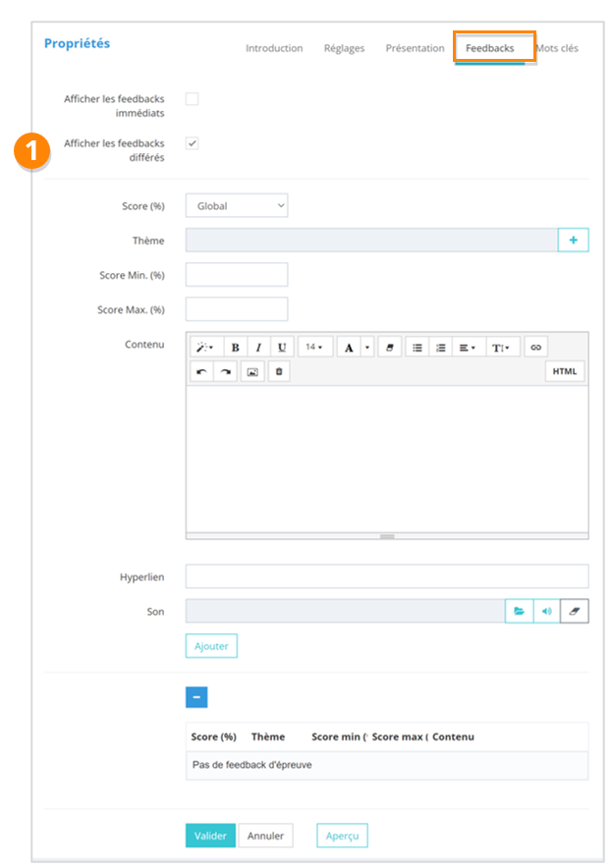Open the font size 14 dropdown
The width and height of the screenshot is (613, 868).
pyautogui.click(x=314, y=348)
